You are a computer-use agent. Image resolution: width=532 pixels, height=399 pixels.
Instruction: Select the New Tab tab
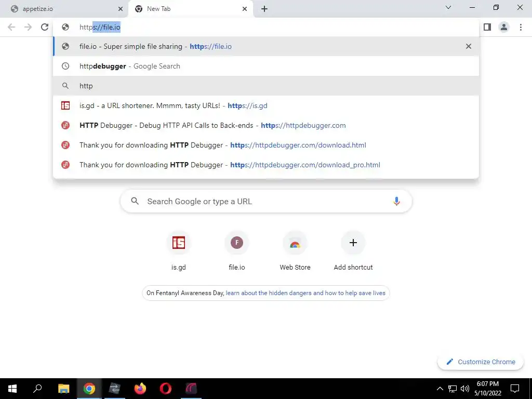[x=190, y=9]
